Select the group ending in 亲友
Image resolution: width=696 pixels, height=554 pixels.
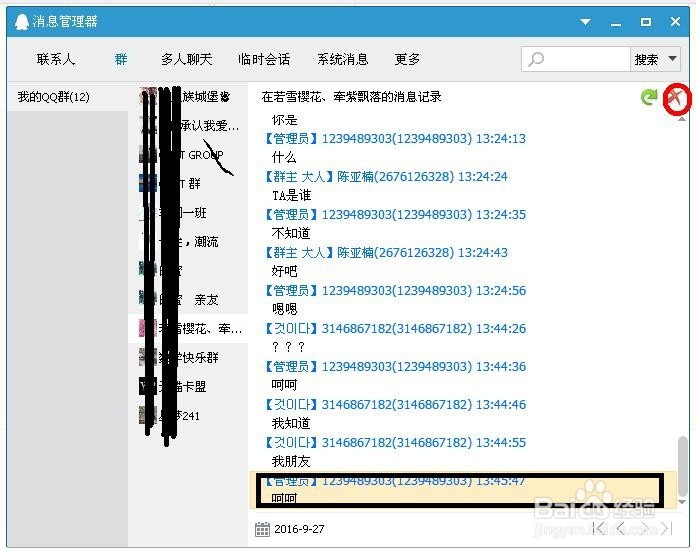click(x=188, y=300)
